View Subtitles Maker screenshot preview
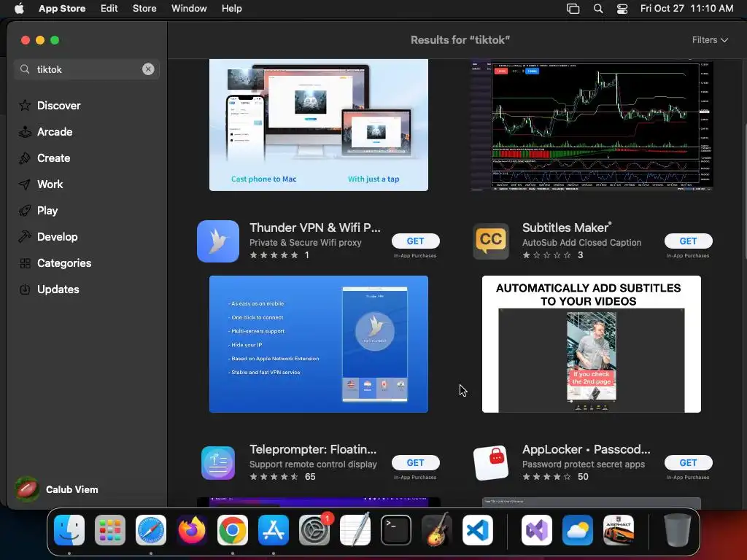The height and width of the screenshot is (560, 747). point(591,344)
